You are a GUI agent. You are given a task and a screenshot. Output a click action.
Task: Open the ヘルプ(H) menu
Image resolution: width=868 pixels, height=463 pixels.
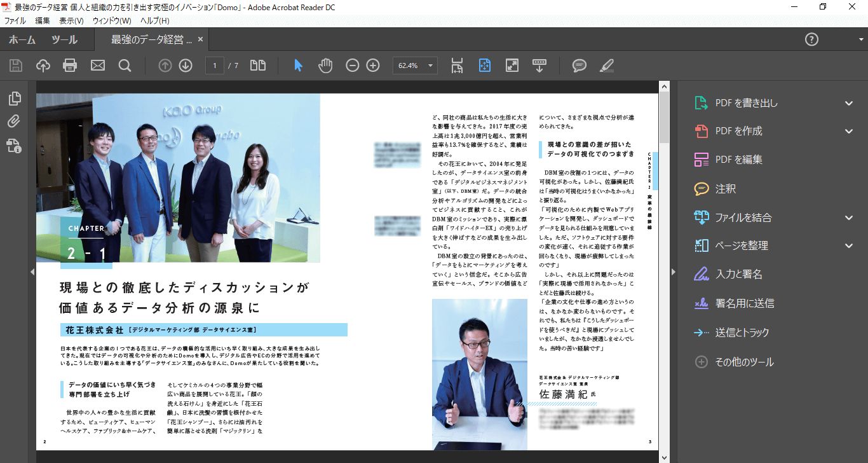[155, 21]
